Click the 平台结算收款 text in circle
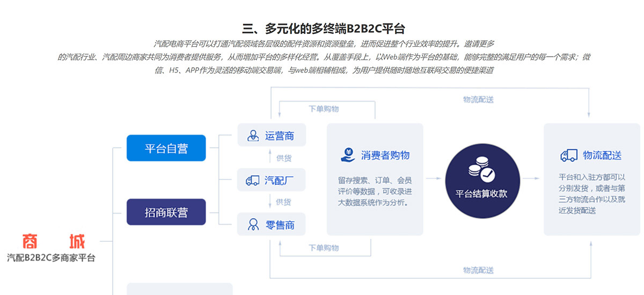 click(x=481, y=194)
